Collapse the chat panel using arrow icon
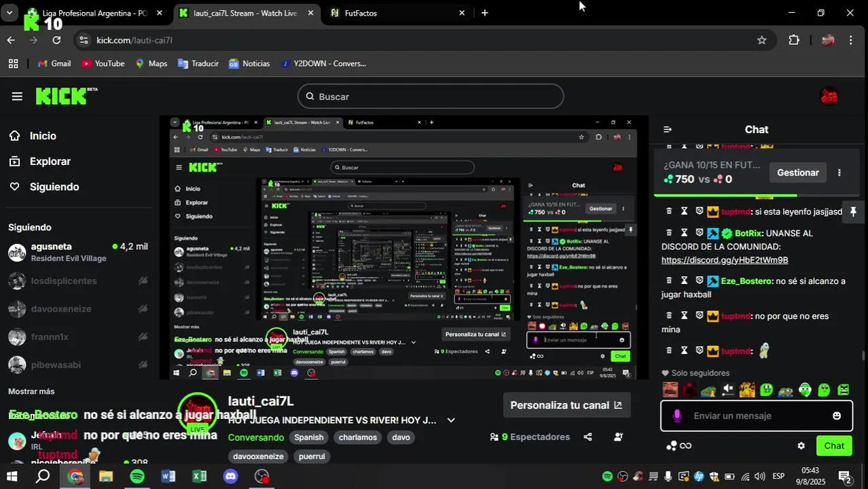The image size is (868, 489). click(x=668, y=129)
